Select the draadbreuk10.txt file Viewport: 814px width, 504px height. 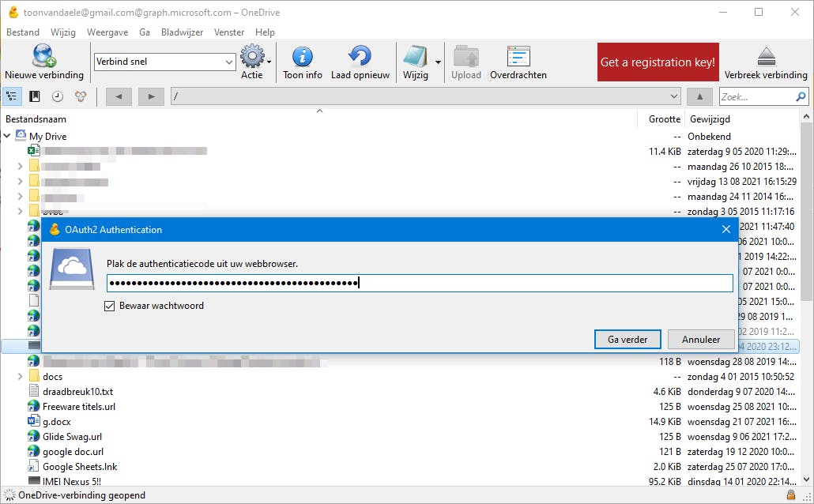78,391
